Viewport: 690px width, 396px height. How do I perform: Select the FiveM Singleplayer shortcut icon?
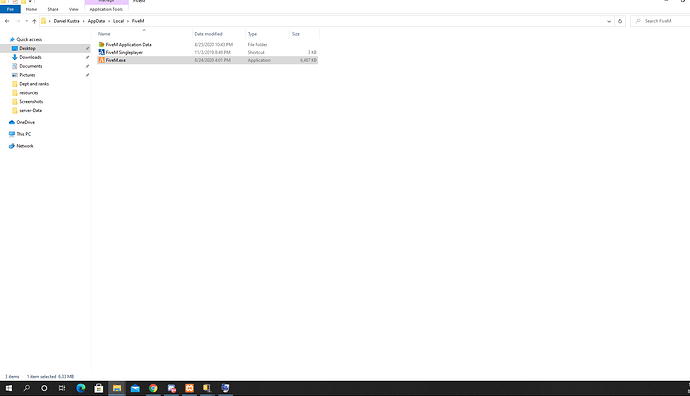[101, 52]
